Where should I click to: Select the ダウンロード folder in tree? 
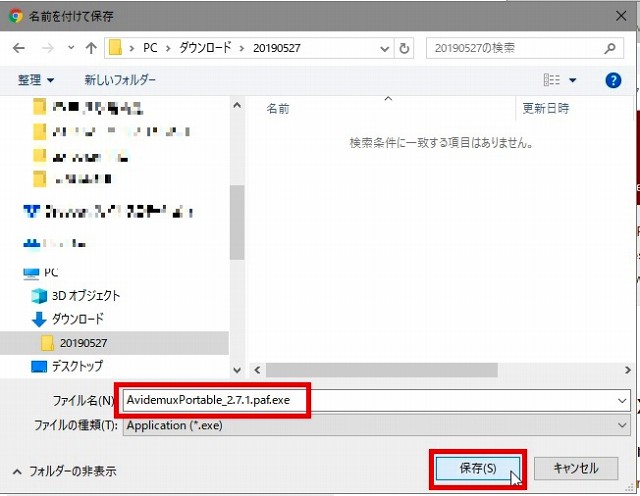77,319
